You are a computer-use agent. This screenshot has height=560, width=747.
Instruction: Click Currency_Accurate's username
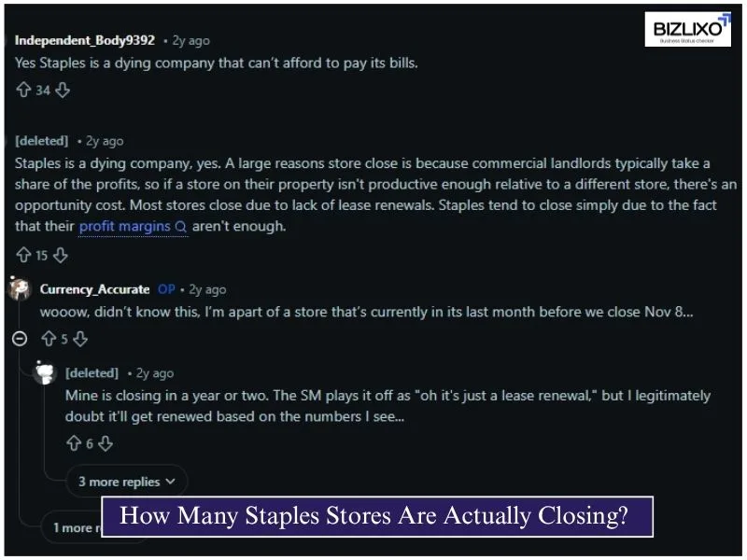point(93,289)
